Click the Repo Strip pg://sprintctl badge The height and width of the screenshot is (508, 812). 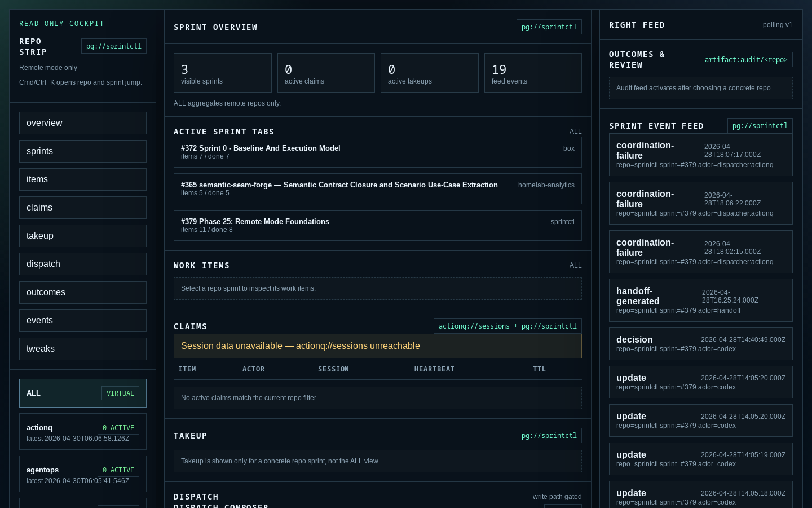click(114, 46)
